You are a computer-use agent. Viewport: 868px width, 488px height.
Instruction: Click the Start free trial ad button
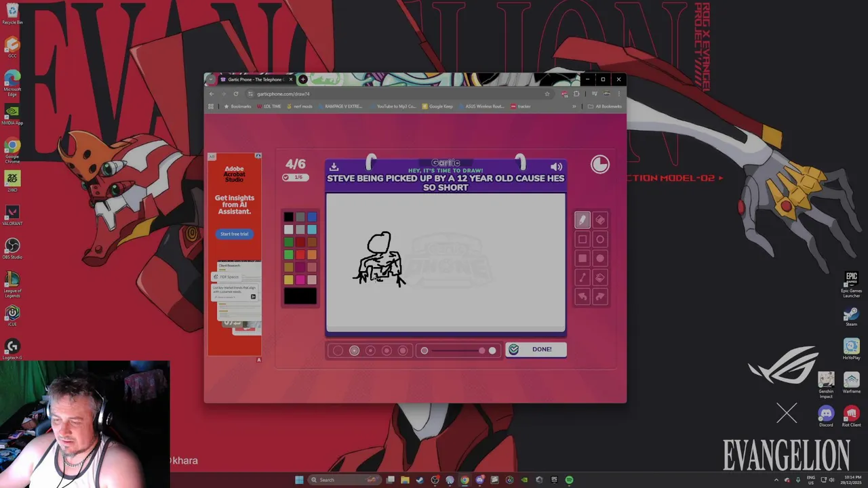234,234
